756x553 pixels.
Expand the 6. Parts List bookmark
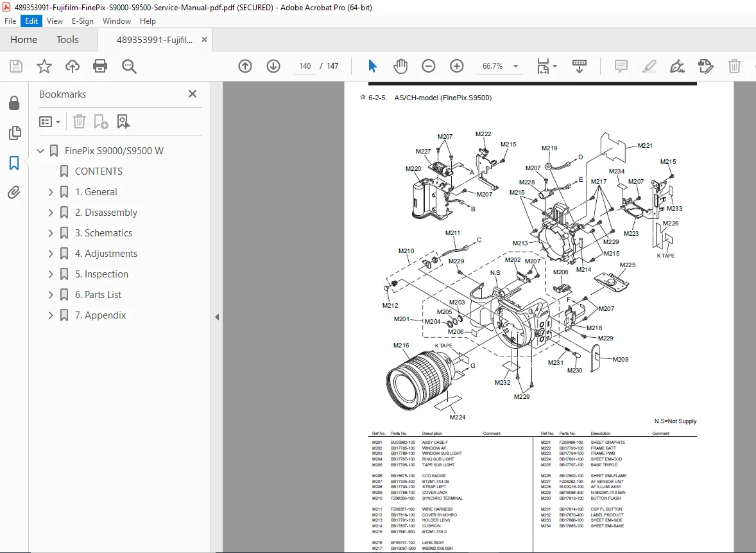[x=51, y=294]
